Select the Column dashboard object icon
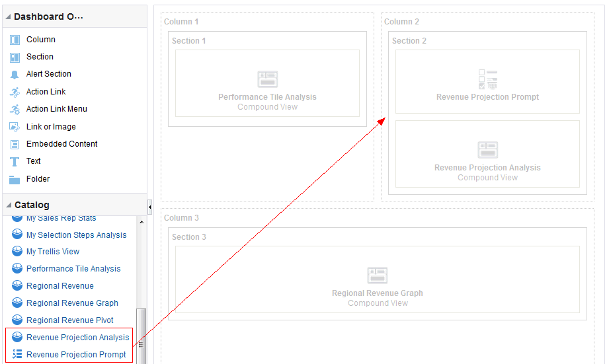Screen dimensions: 609x364 pos(15,40)
